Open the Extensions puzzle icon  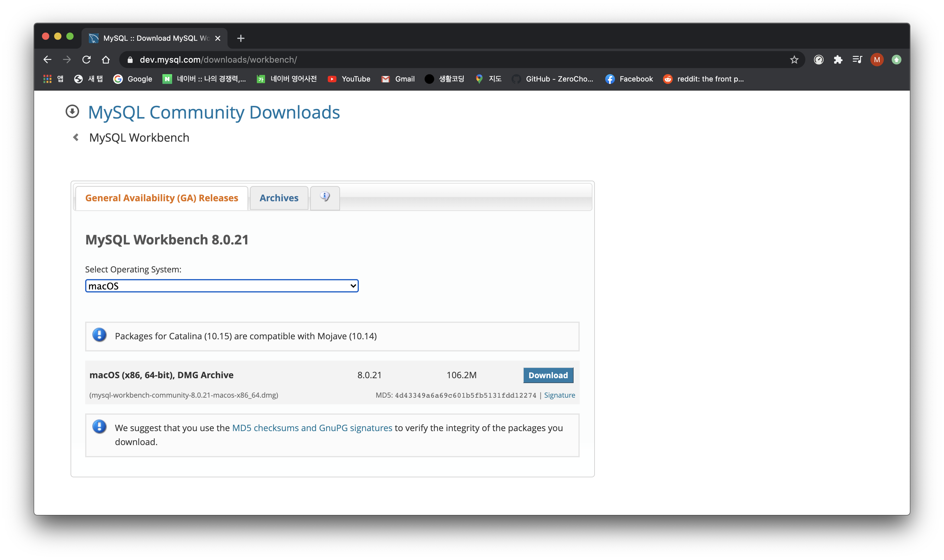click(x=838, y=60)
